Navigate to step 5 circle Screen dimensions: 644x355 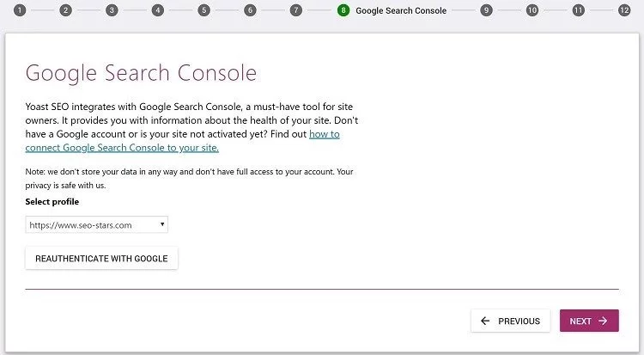coord(204,10)
